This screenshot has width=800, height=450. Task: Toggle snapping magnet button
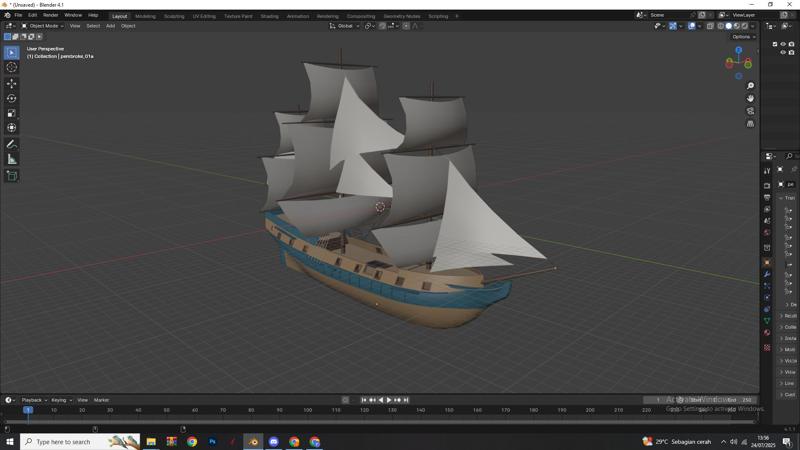tap(382, 26)
